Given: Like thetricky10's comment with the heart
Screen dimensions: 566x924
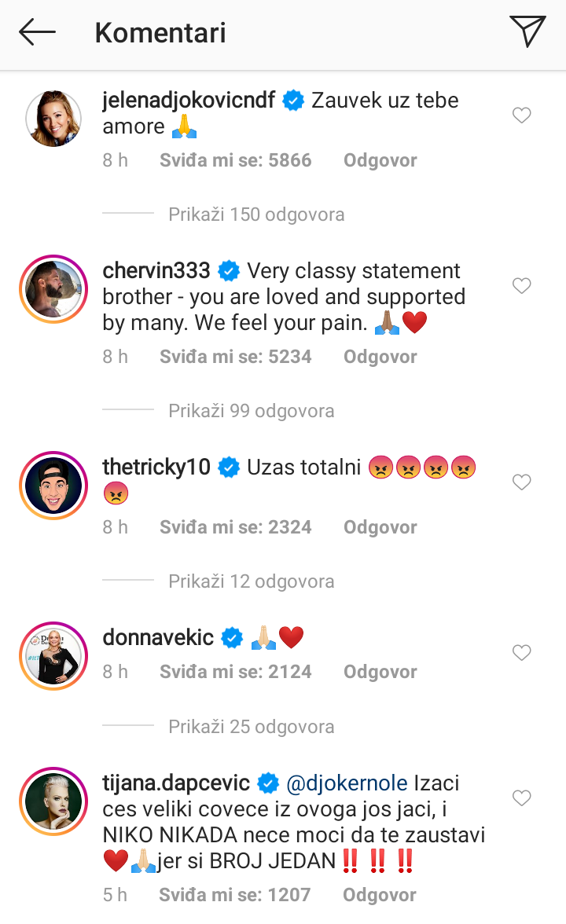Looking at the screenshot, I should tap(522, 482).
